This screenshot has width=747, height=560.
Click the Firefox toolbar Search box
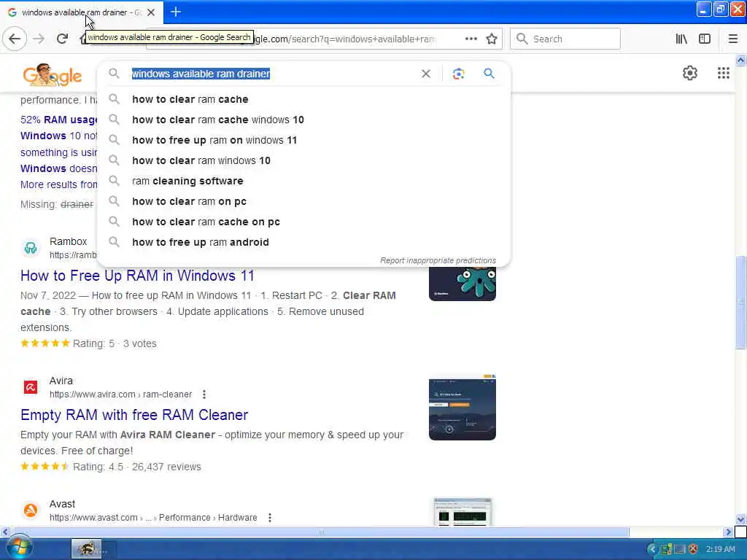coord(565,39)
